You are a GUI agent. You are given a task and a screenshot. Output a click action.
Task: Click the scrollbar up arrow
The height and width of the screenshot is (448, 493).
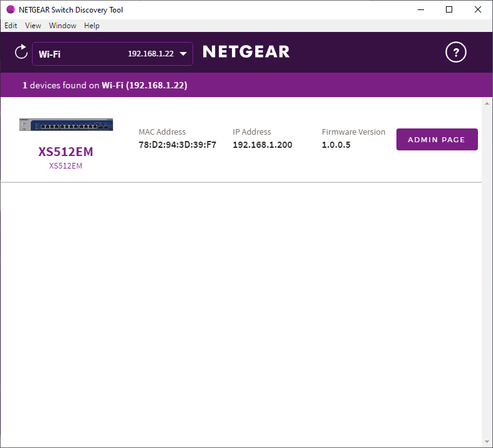487,103
